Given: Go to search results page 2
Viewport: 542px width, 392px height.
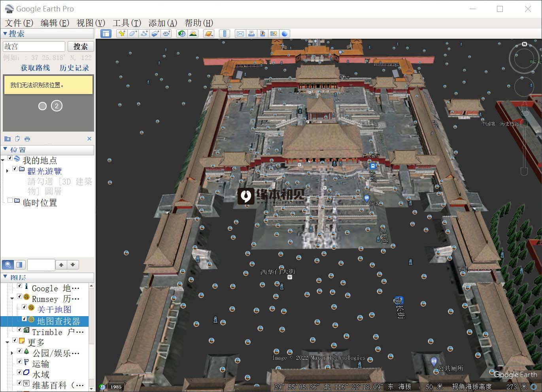Looking at the screenshot, I should [x=57, y=106].
